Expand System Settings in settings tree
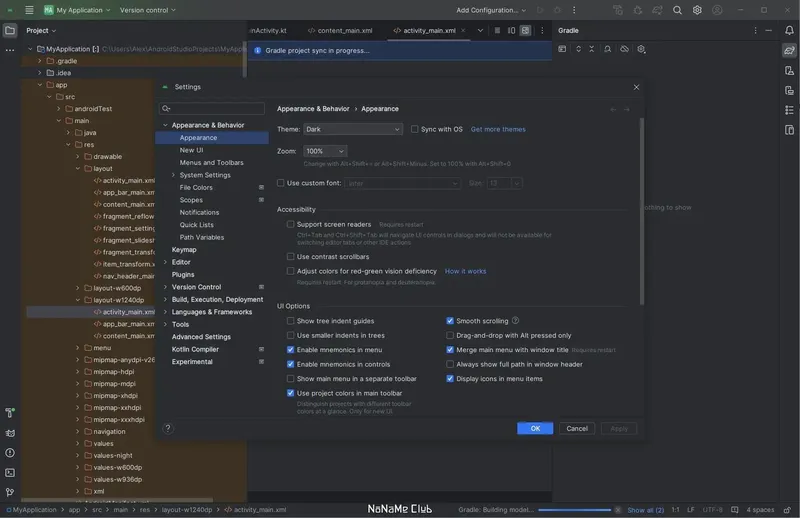The width and height of the screenshot is (800, 518). pos(173,175)
